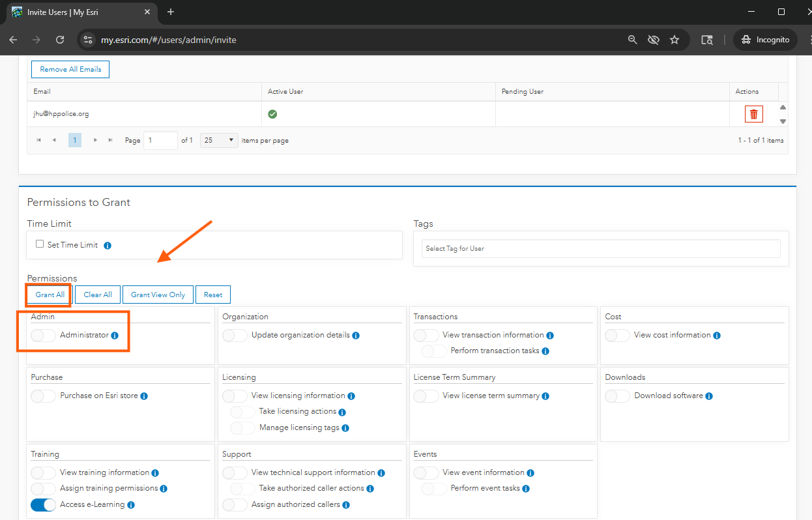Turn off the Access e-Learning toggle

point(43,504)
